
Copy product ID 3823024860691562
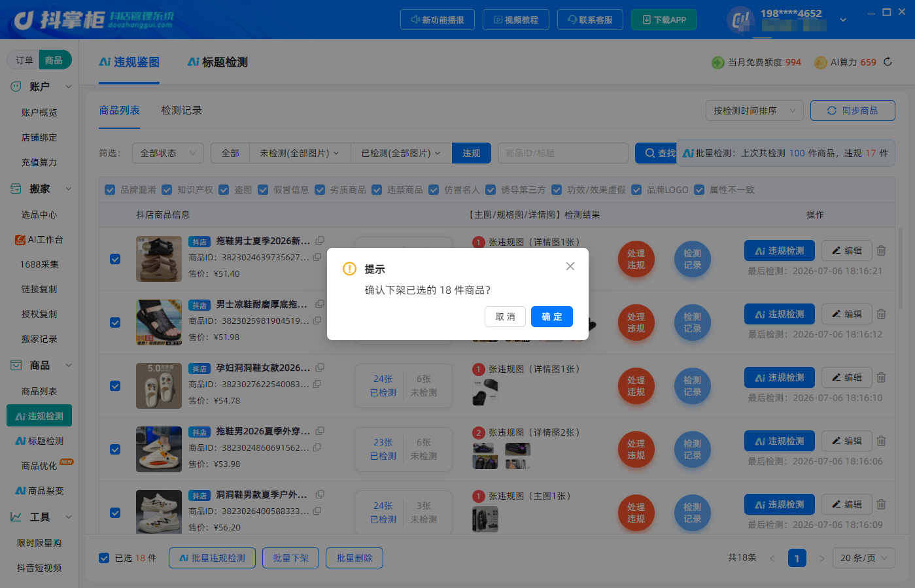[x=317, y=447]
